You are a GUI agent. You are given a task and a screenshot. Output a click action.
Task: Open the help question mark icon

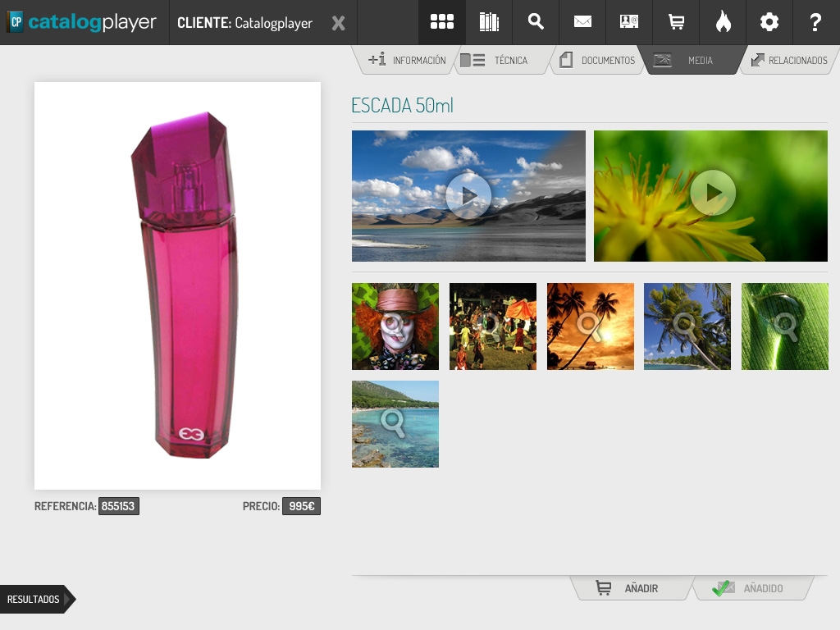coord(816,22)
